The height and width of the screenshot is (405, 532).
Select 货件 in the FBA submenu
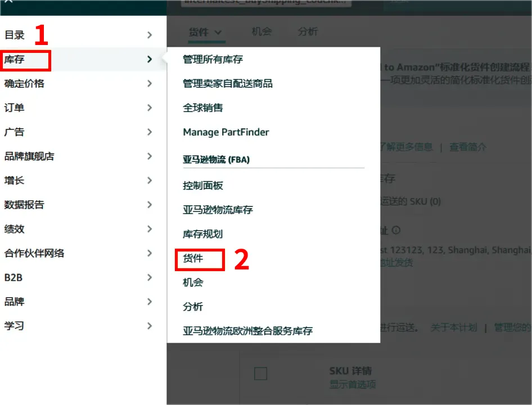click(193, 259)
